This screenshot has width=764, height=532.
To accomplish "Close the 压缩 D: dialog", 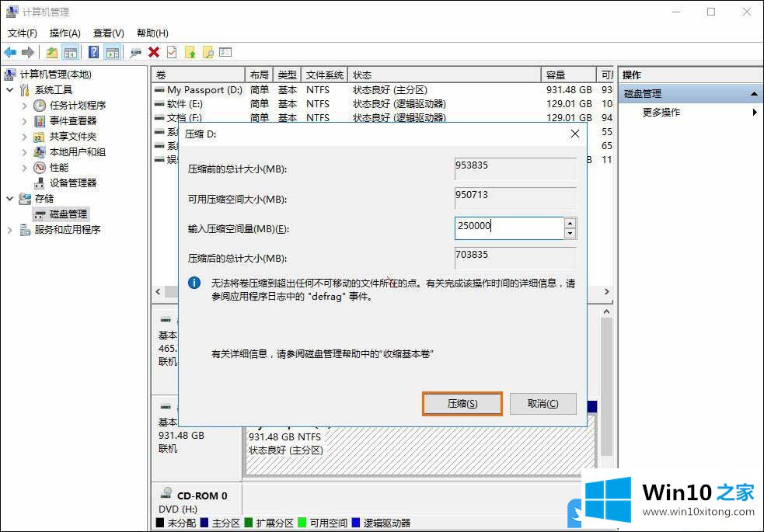I will pos(575,134).
